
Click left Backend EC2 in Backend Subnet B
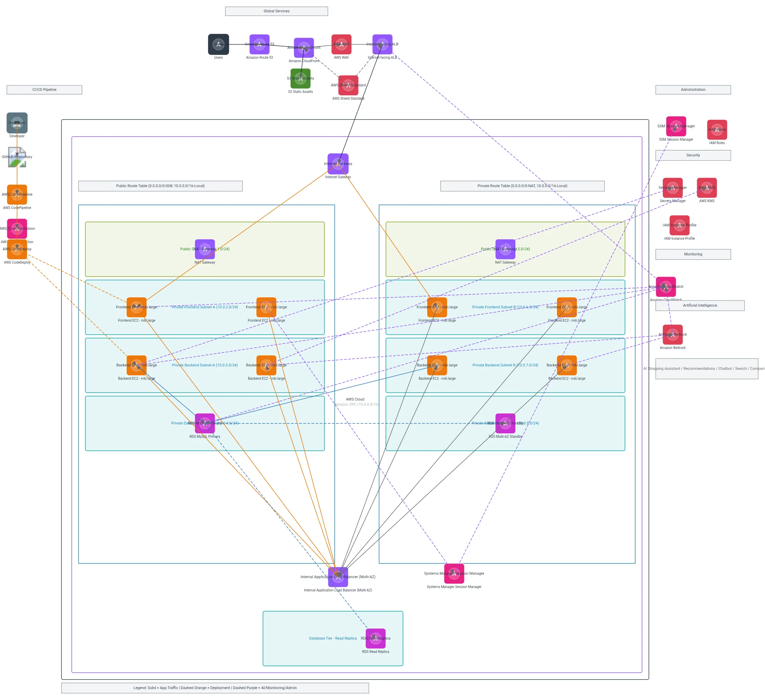click(437, 365)
